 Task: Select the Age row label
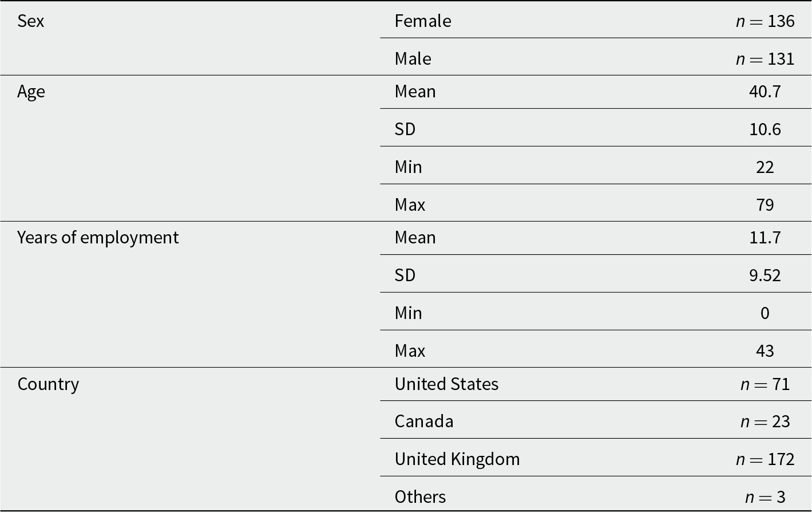[x=31, y=92]
